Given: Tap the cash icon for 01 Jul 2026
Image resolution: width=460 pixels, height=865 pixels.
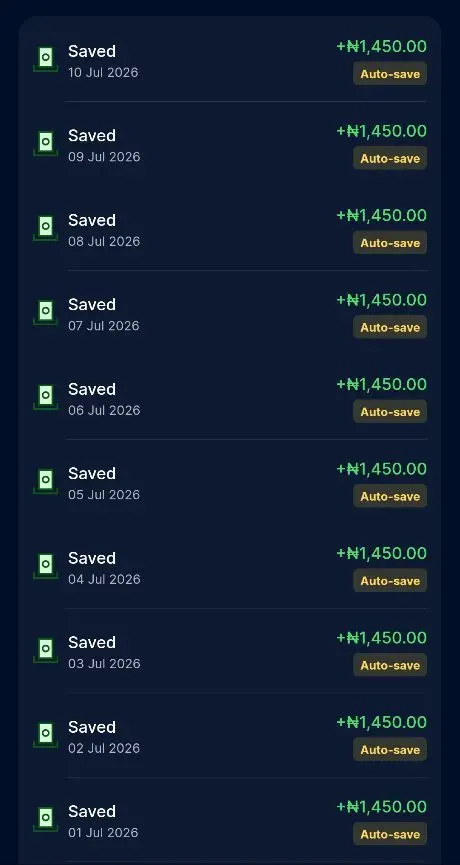Looking at the screenshot, I should [46, 819].
